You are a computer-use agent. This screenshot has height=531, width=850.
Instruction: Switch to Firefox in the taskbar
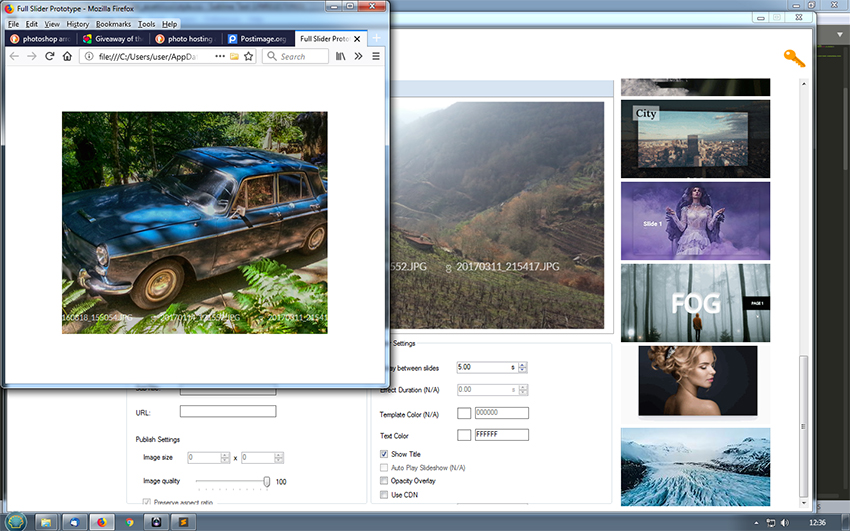click(x=102, y=522)
